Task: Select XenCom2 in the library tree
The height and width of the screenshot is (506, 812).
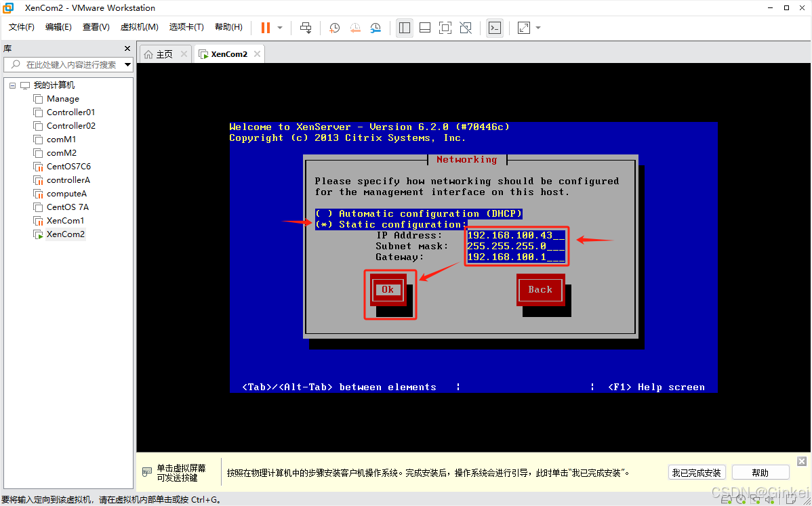Action: tap(65, 234)
